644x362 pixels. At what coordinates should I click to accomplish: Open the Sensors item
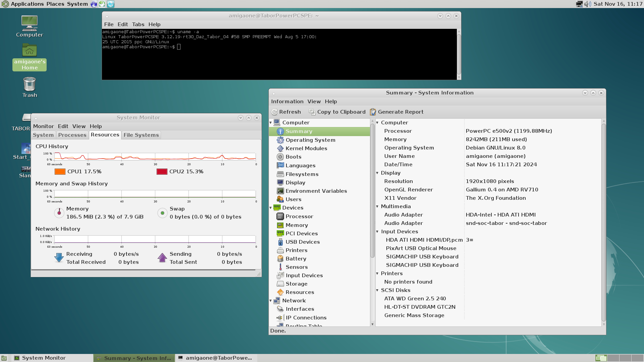tap(296, 267)
